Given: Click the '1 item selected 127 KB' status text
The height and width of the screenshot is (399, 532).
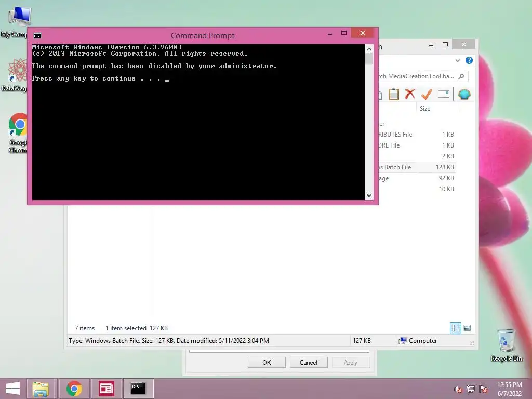Looking at the screenshot, I should click(x=137, y=328).
